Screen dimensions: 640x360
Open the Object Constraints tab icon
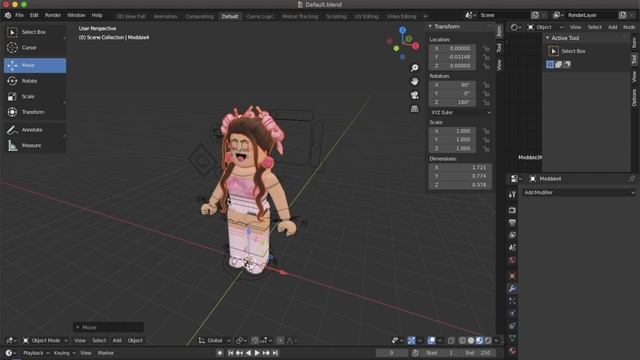click(512, 326)
